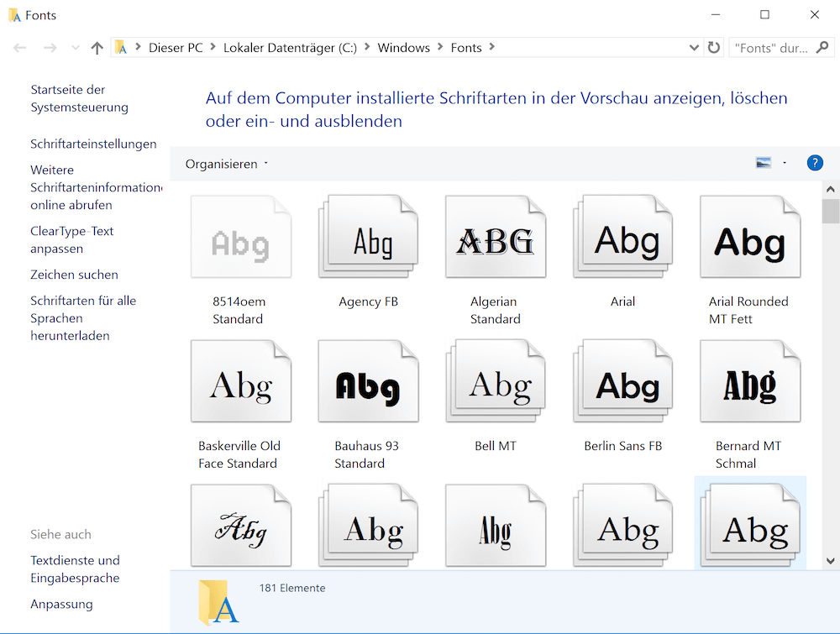Select the Bell MT font icon

tap(496, 381)
